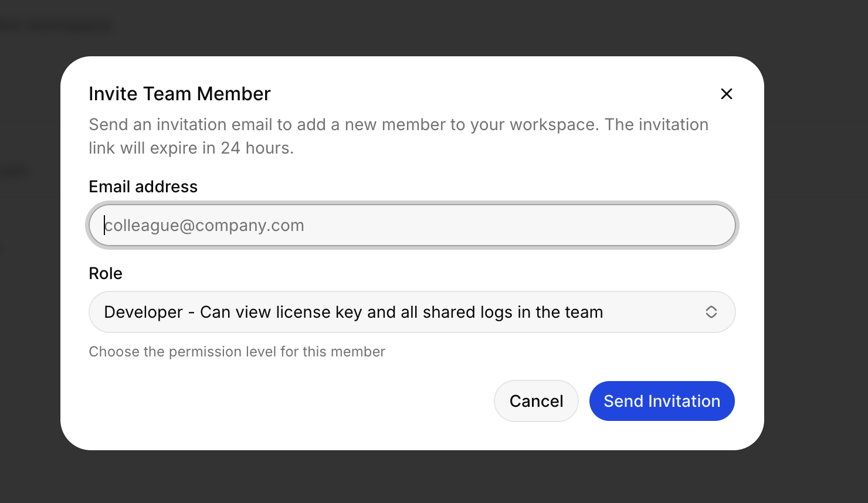Screen dimensions: 868x503
Task: Click the Role field label
Action: pyautogui.click(x=106, y=273)
